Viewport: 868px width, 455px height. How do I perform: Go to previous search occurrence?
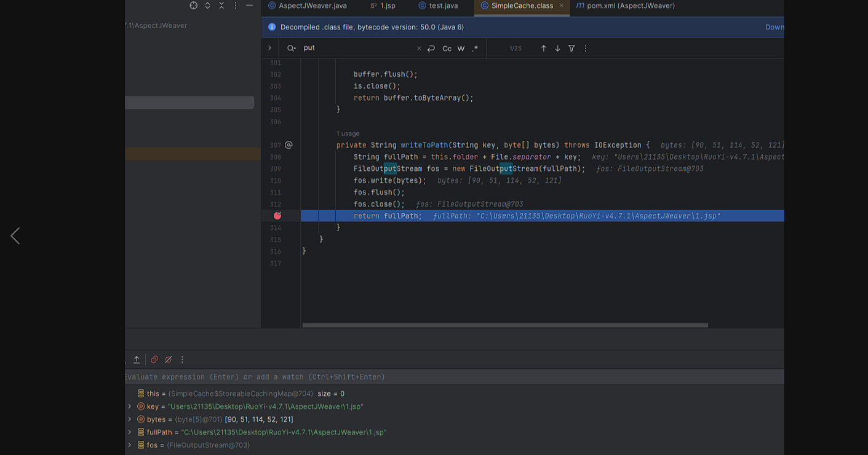click(543, 48)
